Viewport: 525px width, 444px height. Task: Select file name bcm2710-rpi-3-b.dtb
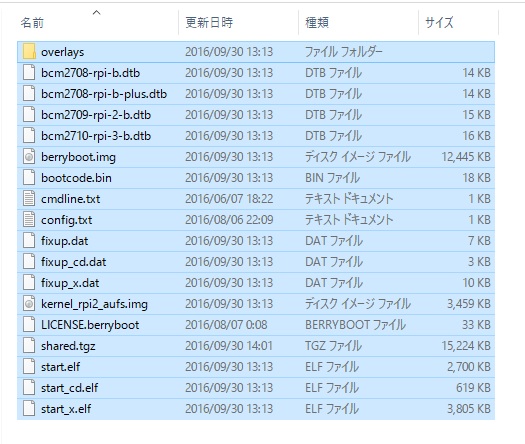96,136
